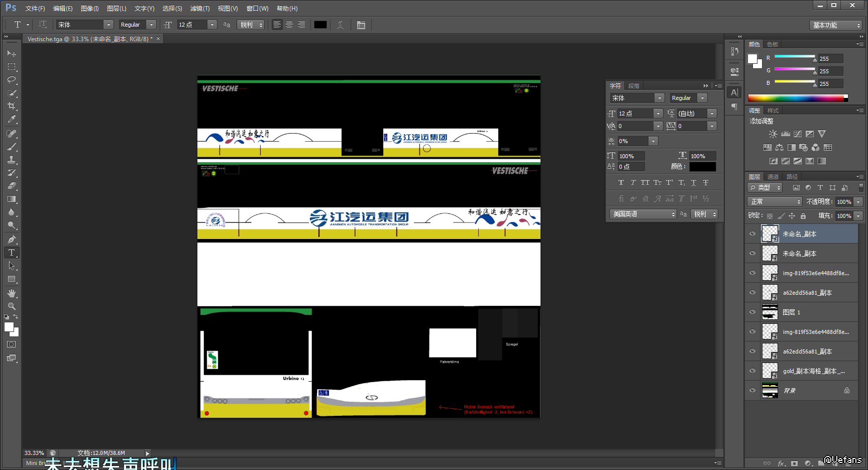868x470 pixels.
Task: Select the Crop tool
Action: click(x=12, y=106)
